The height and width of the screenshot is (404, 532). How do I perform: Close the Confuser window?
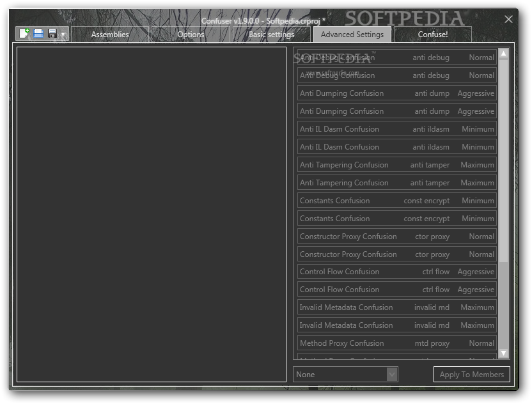tap(508, 19)
